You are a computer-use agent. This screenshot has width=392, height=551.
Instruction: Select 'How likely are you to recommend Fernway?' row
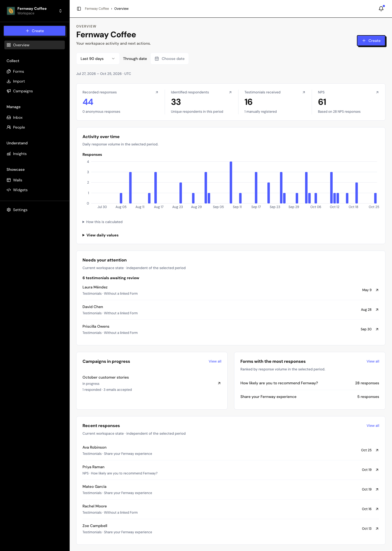tap(310, 383)
